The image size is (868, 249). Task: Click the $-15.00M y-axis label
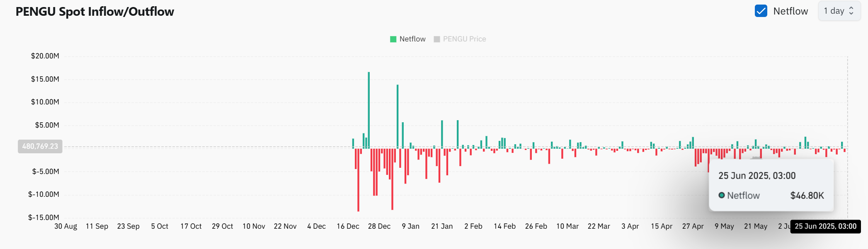(44, 218)
